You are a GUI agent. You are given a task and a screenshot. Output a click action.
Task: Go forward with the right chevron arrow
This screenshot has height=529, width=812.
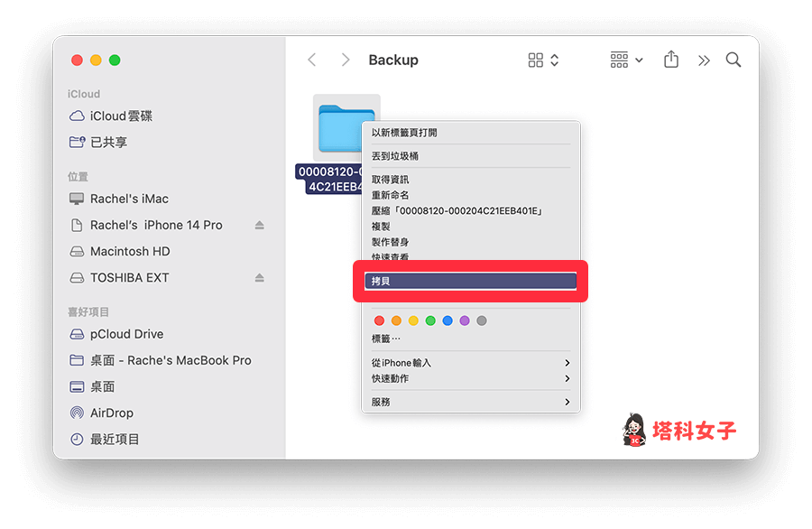346,60
